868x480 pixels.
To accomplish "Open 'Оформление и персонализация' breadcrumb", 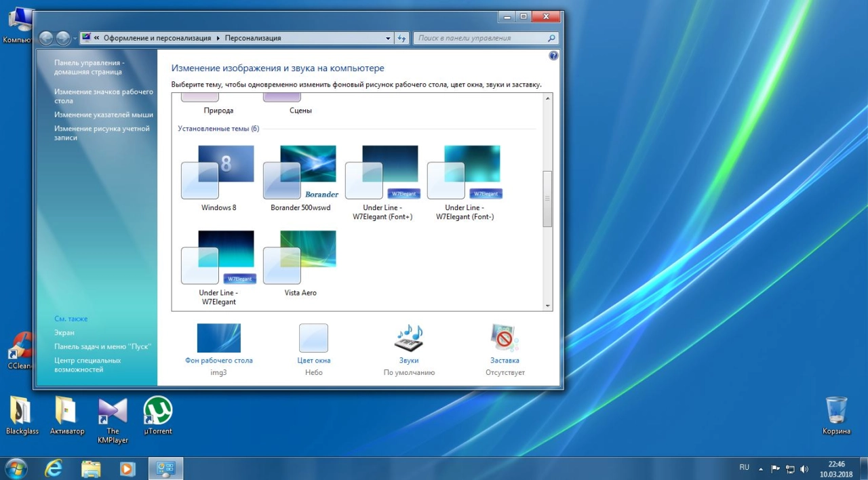I will (x=157, y=39).
